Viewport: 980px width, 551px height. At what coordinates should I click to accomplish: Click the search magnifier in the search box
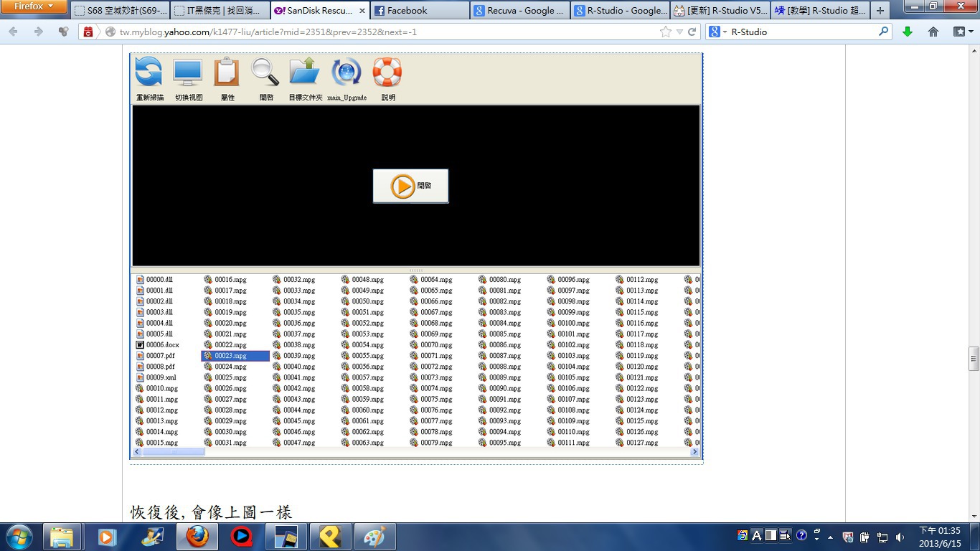pos(883,32)
